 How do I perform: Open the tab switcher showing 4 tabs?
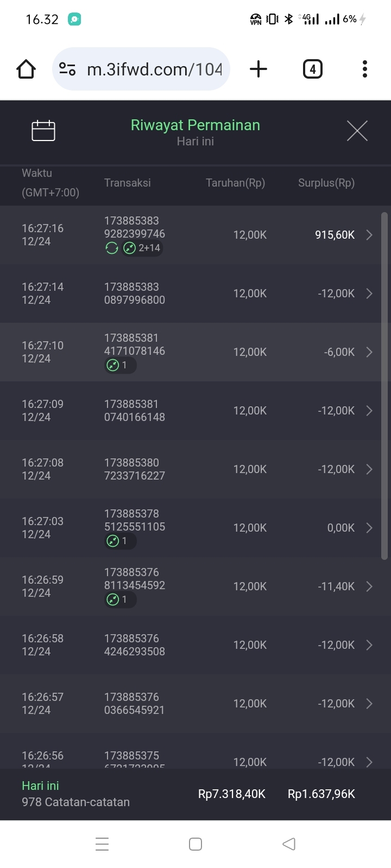point(312,69)
